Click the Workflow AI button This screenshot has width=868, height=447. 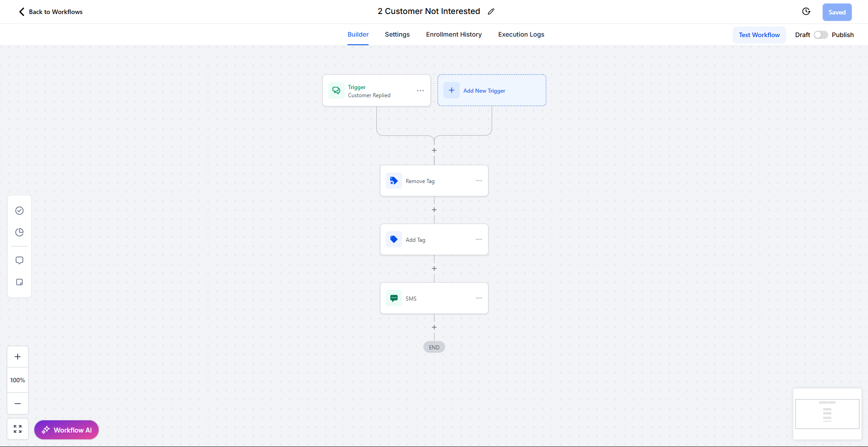[66, 430]
